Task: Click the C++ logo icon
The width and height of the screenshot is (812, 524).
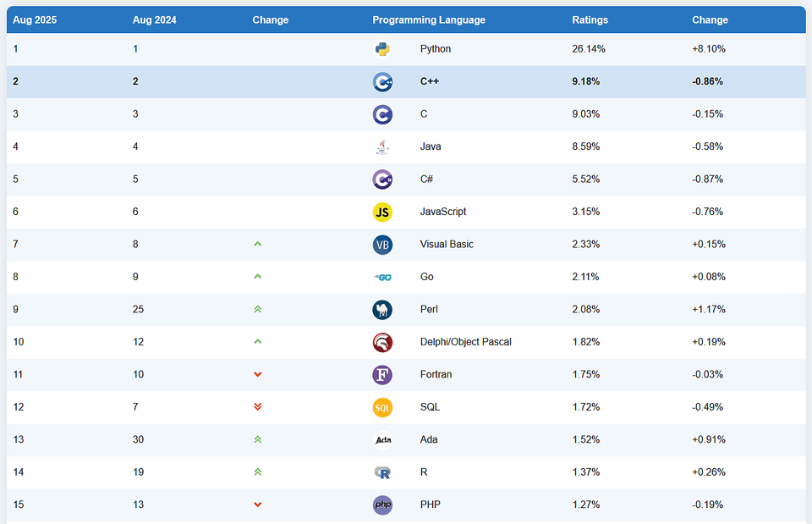Action: (382, 82)
